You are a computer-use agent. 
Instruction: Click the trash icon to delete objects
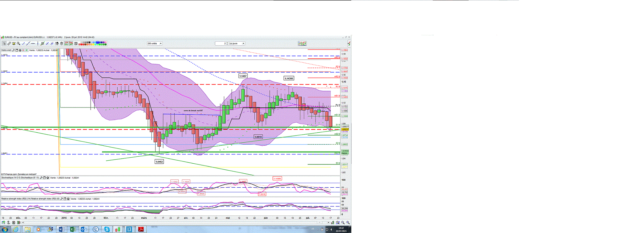pos(61,43)
